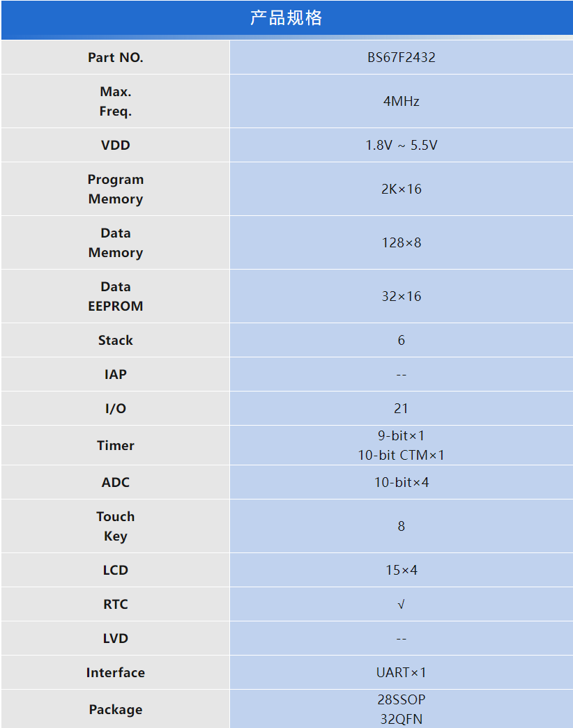Screen dimensions: 573x728
Task: Select the Touch Key label cell
Action: (x=115, y=526)
